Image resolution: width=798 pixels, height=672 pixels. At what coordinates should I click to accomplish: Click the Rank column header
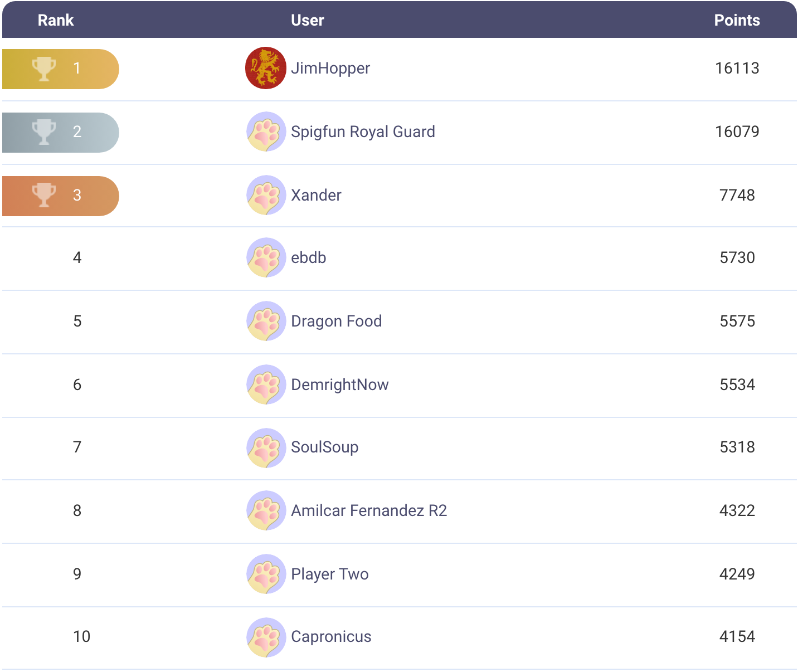[x=56, y=20]
